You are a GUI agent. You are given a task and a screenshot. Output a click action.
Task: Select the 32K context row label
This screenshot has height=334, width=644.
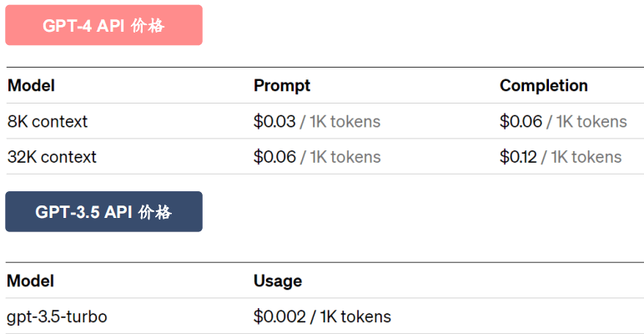[x=52, y=157]
